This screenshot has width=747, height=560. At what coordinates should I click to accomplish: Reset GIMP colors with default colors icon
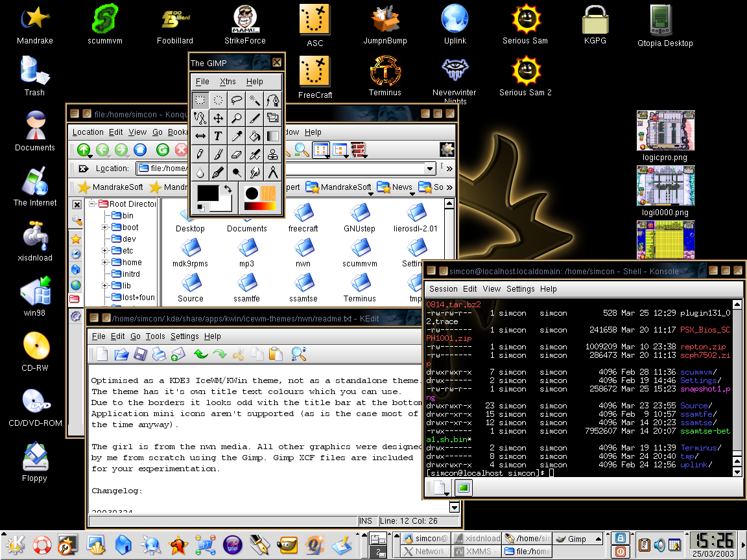(x=200, y=207)
